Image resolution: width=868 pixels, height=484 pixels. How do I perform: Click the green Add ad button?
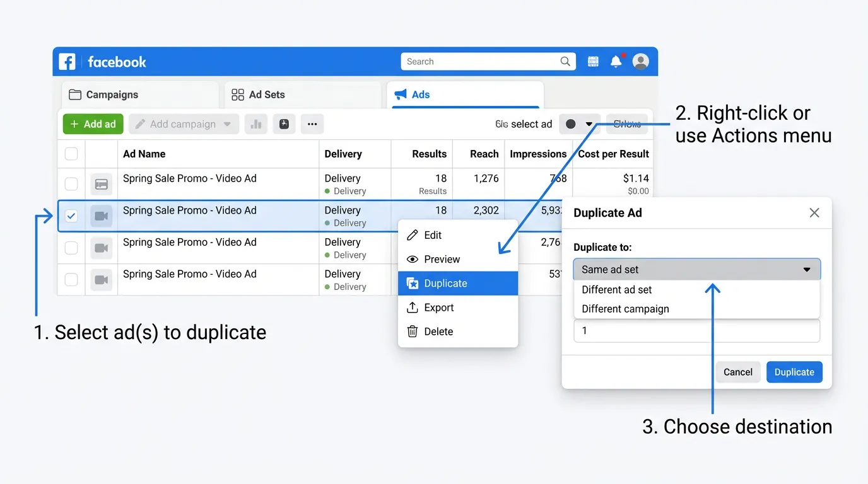[x=93, y=124]
